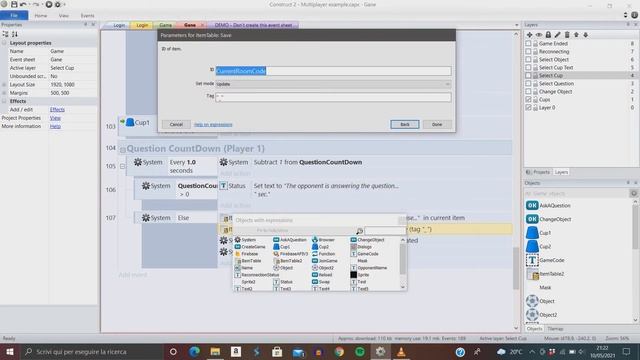
Task: Toggle Reconnecting layer visibility checkbox
Action: pyautogui.click(x=528, y=51)
